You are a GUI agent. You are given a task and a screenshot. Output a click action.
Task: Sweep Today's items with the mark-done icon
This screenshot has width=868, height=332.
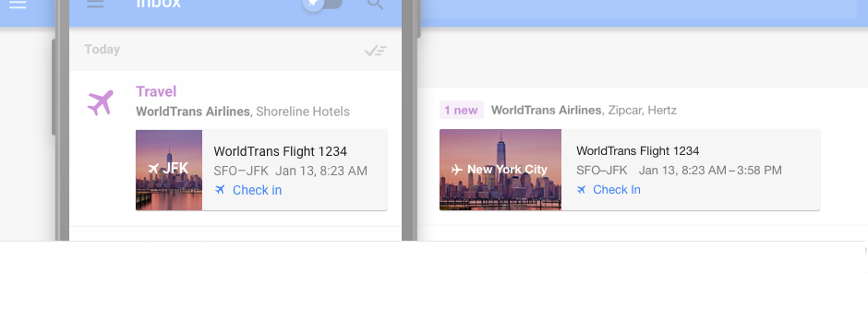(x=375, y=51)
